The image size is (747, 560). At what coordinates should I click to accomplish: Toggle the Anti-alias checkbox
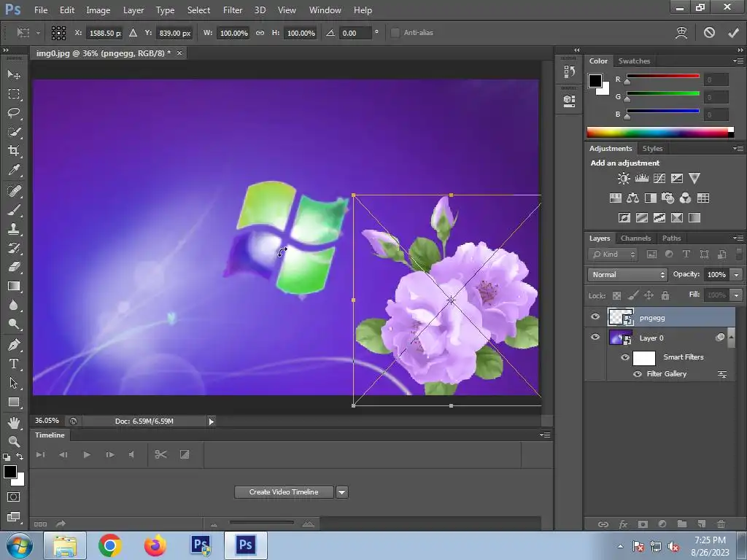395,33
